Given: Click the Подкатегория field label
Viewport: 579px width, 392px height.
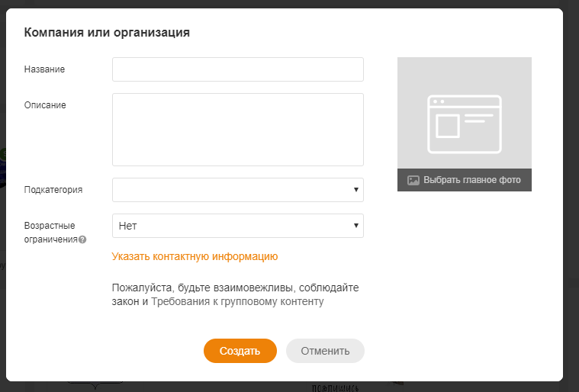Looking at the screenshot, I should (x=53, y=190).
